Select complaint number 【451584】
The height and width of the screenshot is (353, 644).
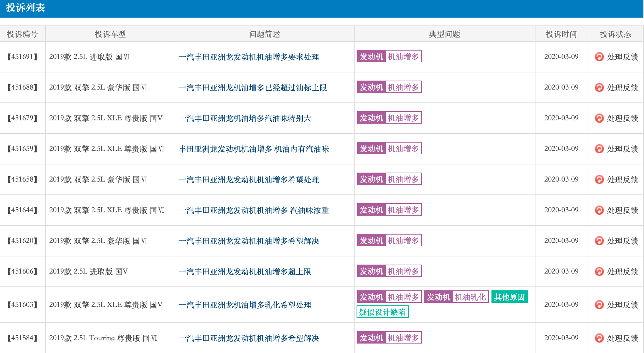[22, 338]
